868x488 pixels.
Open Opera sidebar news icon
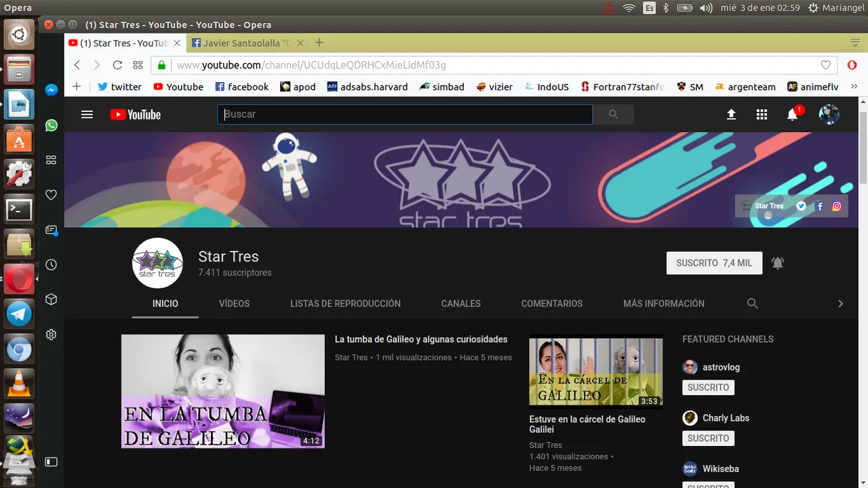(51, 230)
